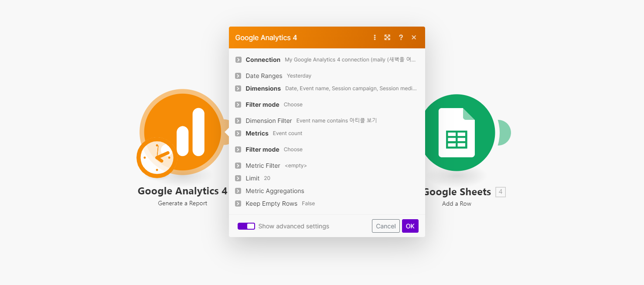This screenshot has width=644, height=285.
Task: Click the Google Sheets module right connector handle
Action: pos(504,132)
